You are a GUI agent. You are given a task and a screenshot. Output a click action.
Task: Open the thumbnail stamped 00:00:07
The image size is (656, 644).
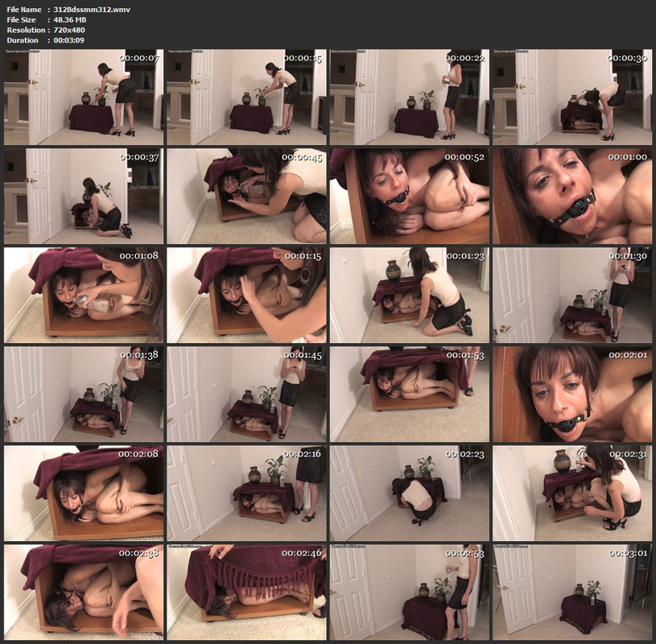(84, 97)
